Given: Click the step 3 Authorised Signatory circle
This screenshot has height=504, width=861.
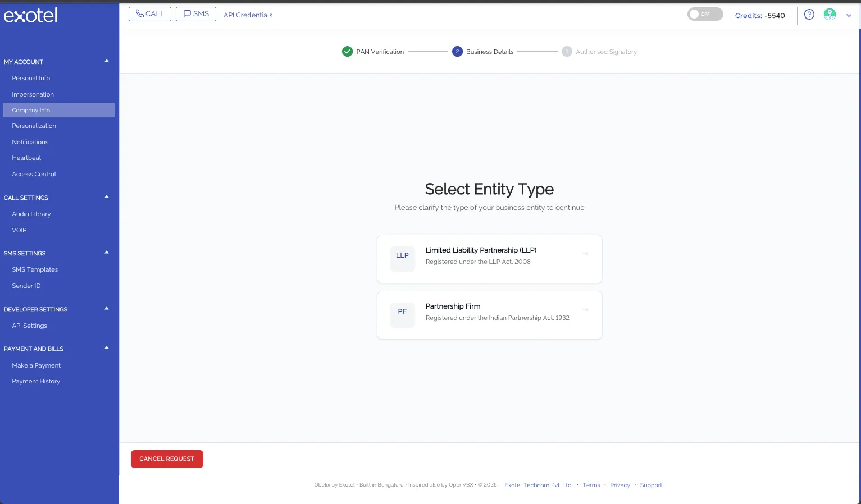Looking at the screenshot, I should (567, 52).
